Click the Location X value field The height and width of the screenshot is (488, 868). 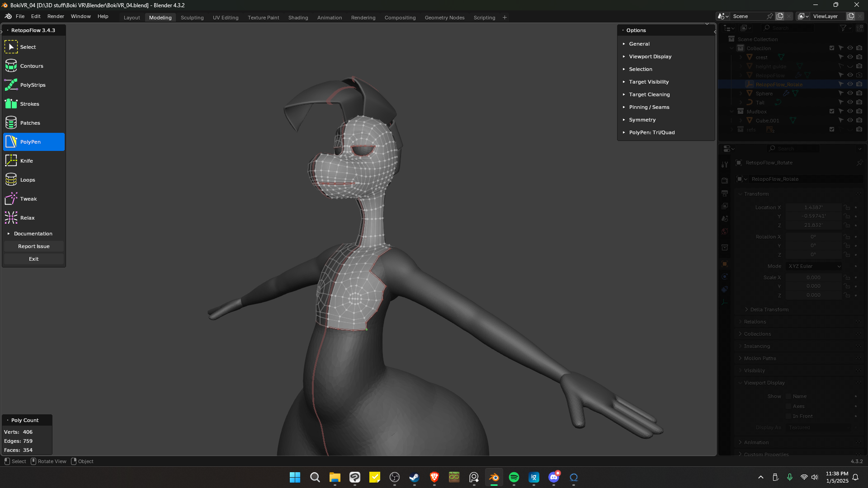(813, 207)
